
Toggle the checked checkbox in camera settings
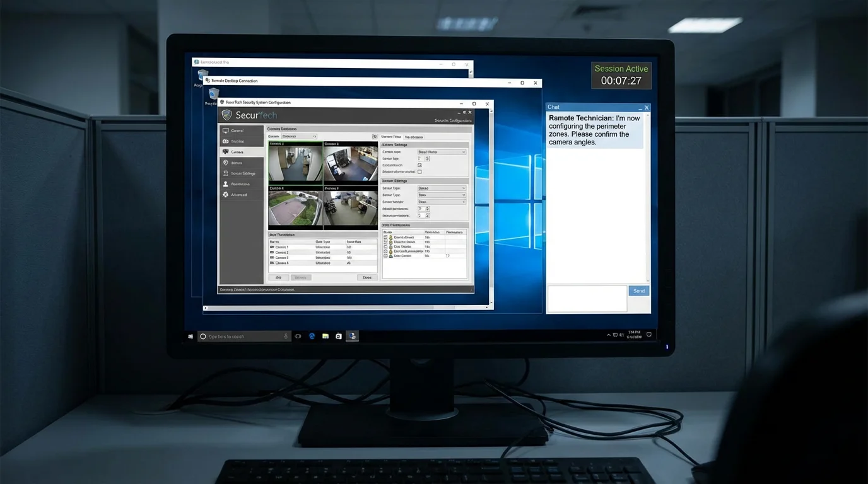pyautogui.click(x=420, y=165)
